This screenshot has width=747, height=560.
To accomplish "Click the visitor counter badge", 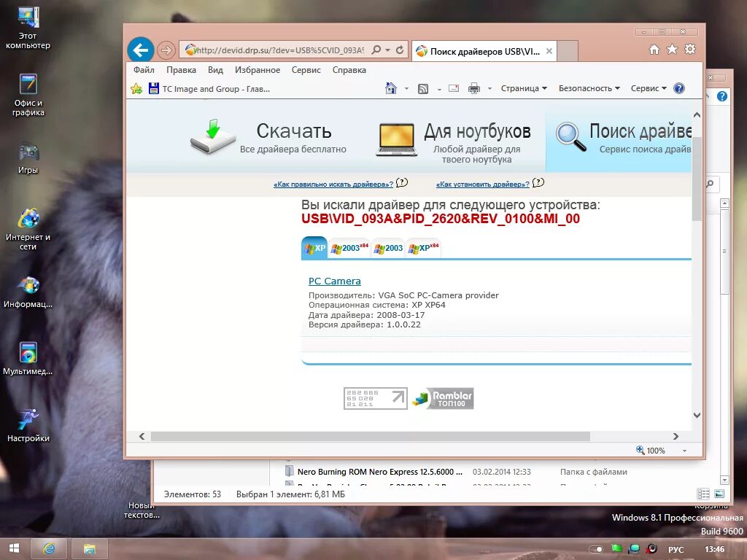I will tap(376, 398).
